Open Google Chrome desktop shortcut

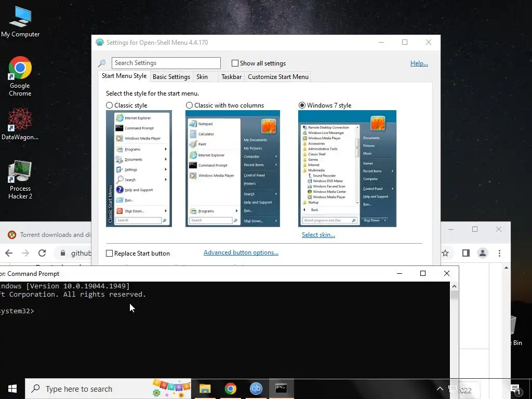pyautogui.click(x=20, y=76)
